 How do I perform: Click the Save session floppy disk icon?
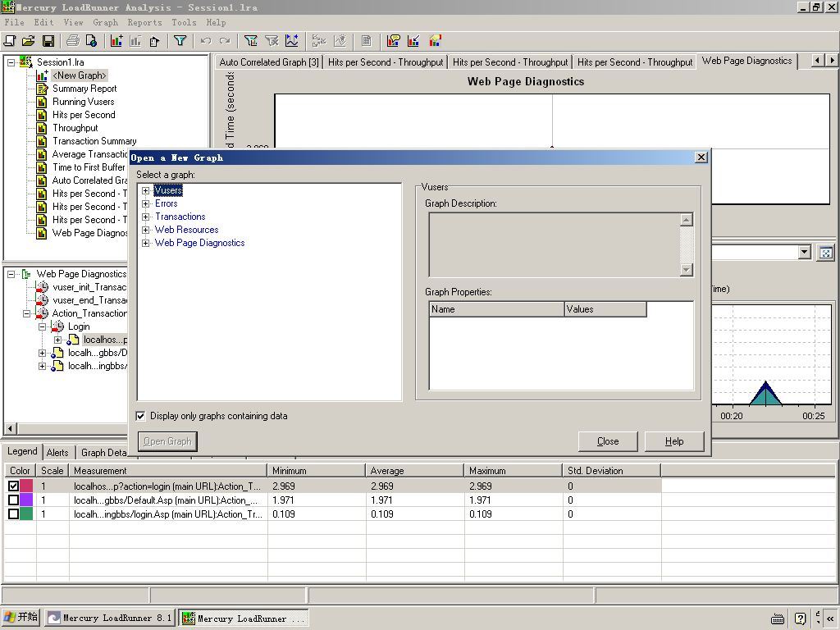tap(48, 41)
